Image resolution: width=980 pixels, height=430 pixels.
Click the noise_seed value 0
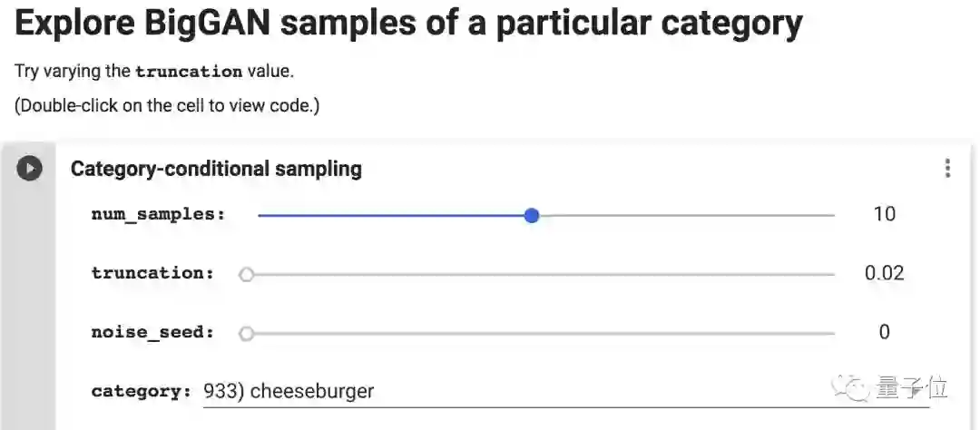[884, 332]
